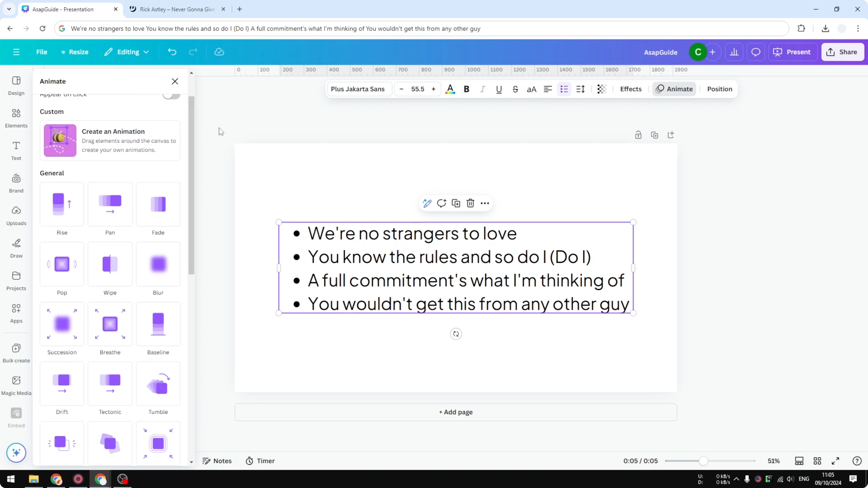Viewport: 868px width, 488px height.
Task: Click Create an Animation card
Action: 110,141
